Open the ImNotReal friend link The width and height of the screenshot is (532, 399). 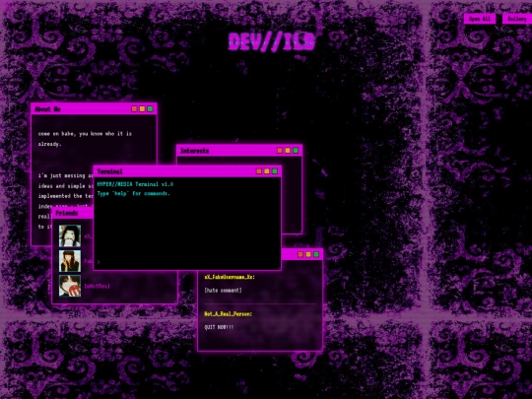97,287
